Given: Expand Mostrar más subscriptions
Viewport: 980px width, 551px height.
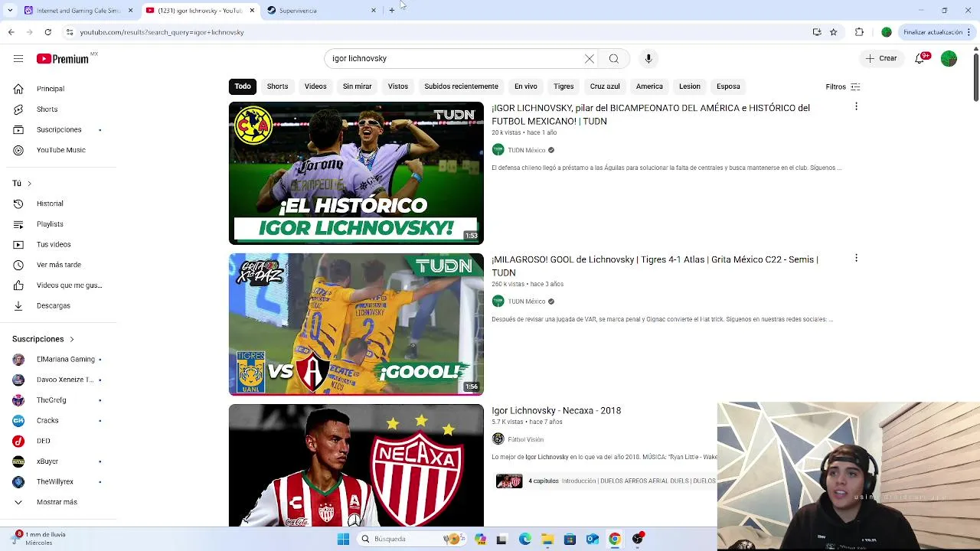Looking at the screenshot, I should coord(58,502).
